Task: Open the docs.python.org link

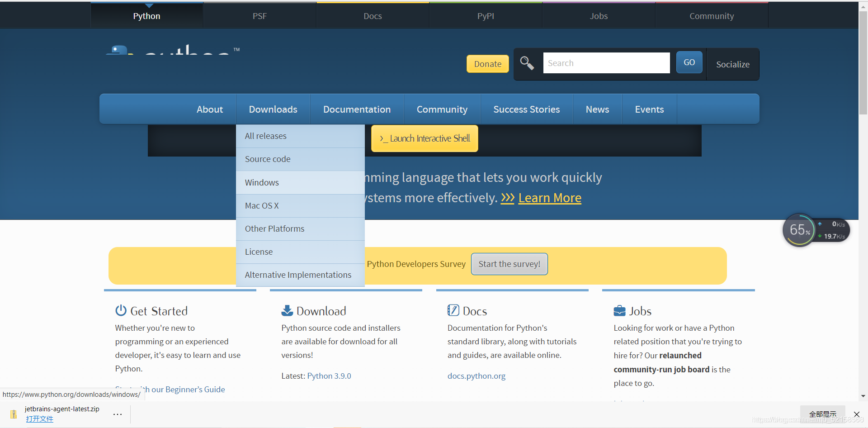Action: coord(476,376)
